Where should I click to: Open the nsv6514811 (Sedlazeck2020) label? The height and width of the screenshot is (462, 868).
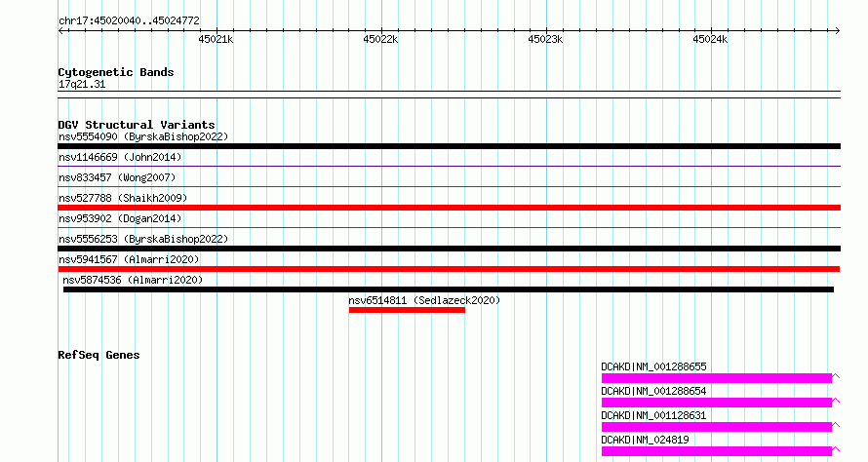(424, 300)
